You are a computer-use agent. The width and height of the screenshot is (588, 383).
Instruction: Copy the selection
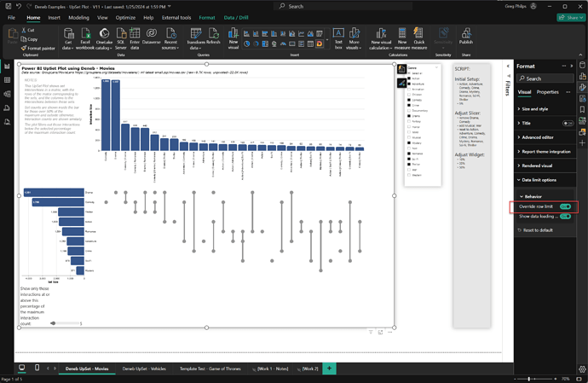click(x=29, y=39)
